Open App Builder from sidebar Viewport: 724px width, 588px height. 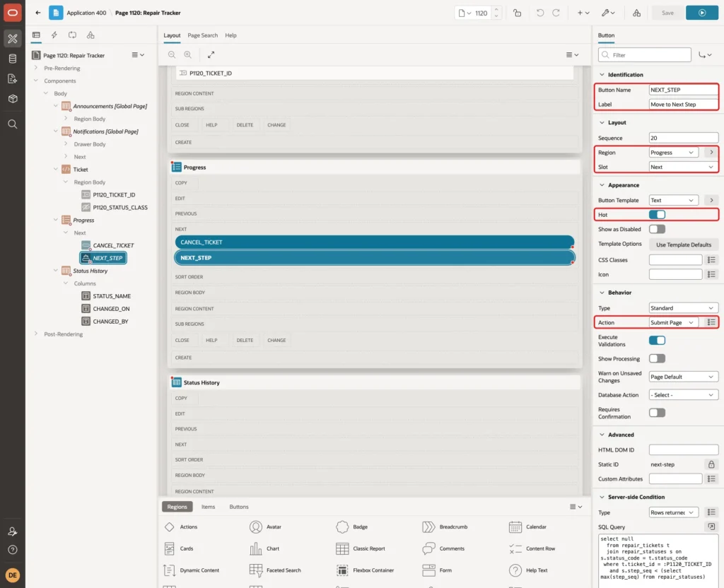pos(13,39)
